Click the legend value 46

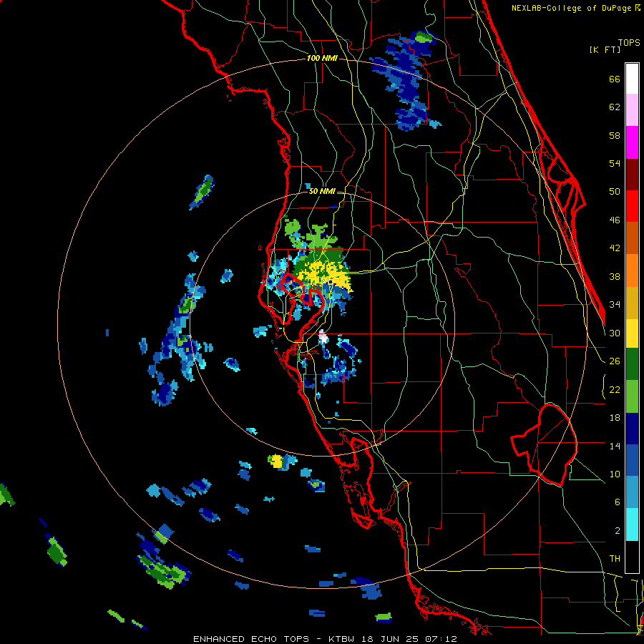[615, 220]
